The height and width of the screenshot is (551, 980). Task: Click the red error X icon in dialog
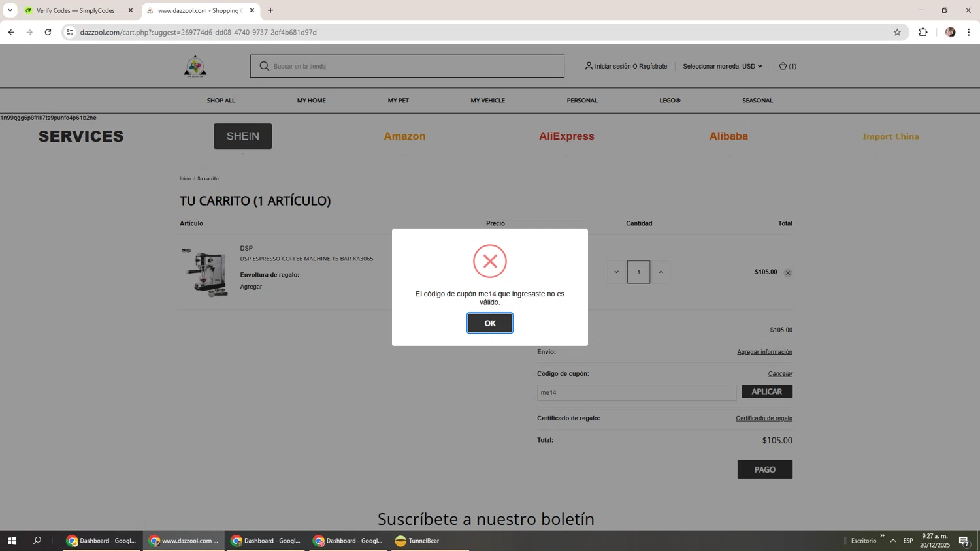point(489,261)
